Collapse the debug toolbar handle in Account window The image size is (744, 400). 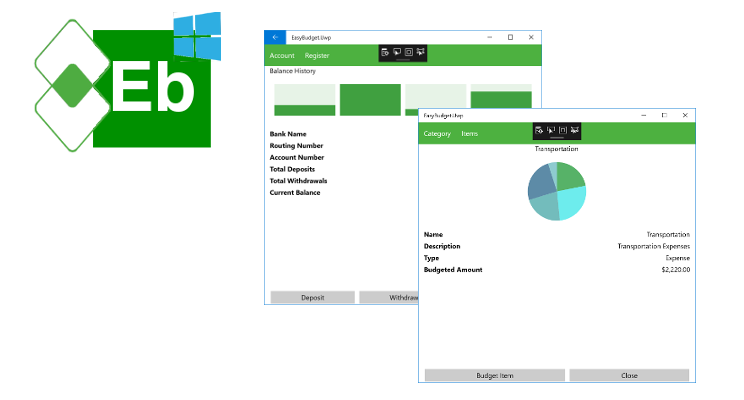coord(403,60)
